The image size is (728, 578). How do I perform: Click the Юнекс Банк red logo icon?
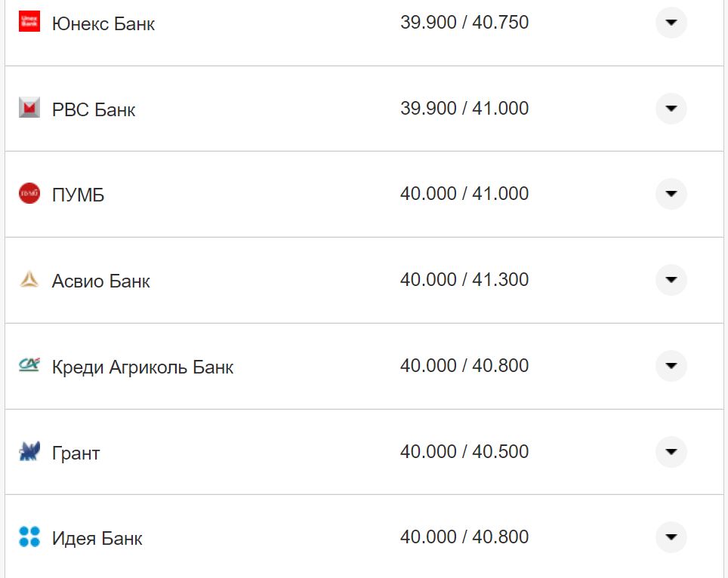[x=29, y=22]
